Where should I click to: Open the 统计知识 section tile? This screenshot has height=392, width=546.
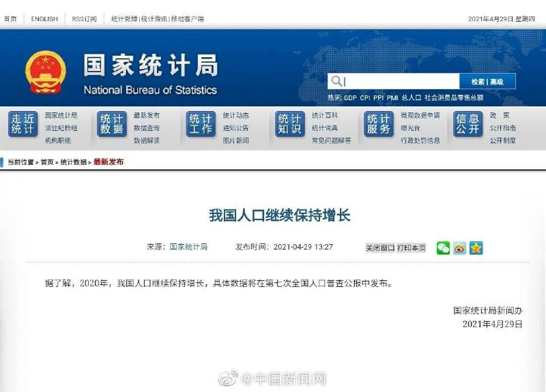coord(289,124)
